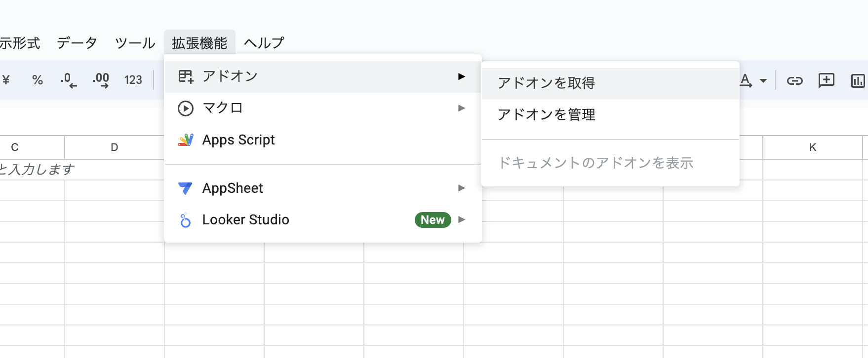Add a comment with the plus-bubble icon
868x358 pixels.
[827, 80]
